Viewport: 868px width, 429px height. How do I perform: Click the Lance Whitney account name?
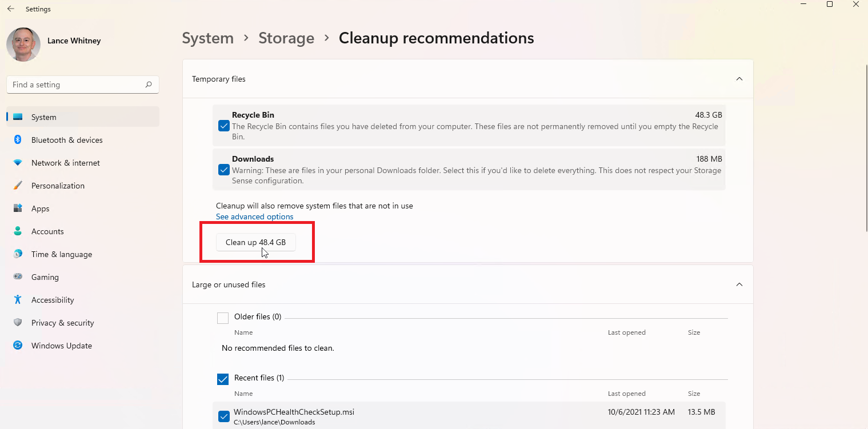point(74,41)
